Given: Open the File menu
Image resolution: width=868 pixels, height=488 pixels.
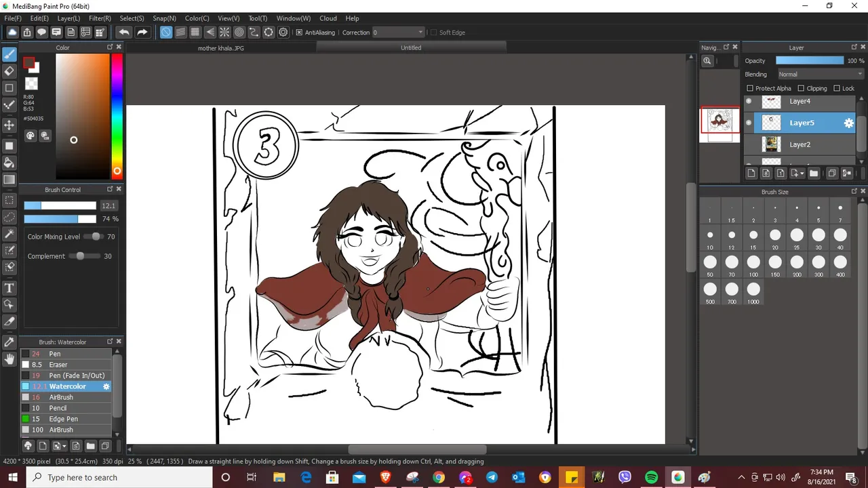Looking at the screenshot, I should pos(13,18).
